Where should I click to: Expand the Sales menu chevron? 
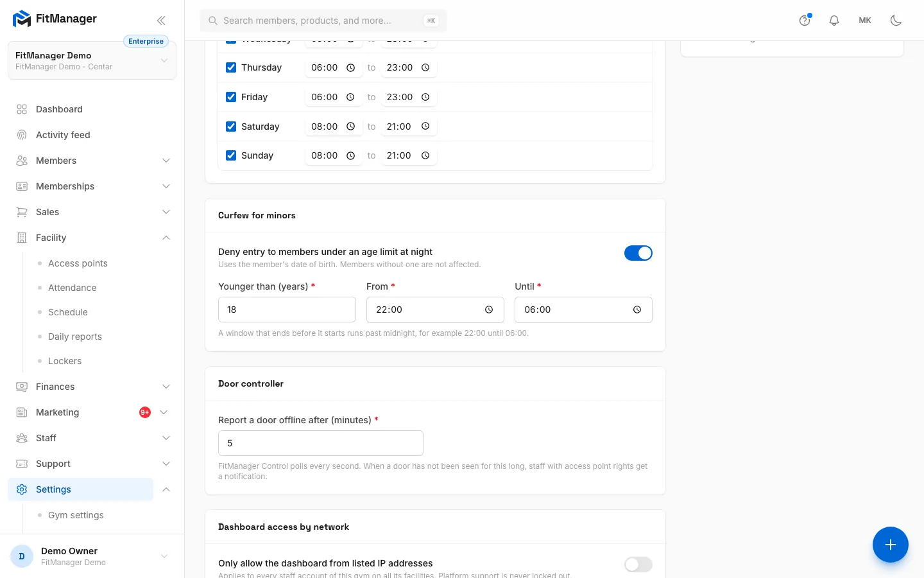[x=166, y=212]
